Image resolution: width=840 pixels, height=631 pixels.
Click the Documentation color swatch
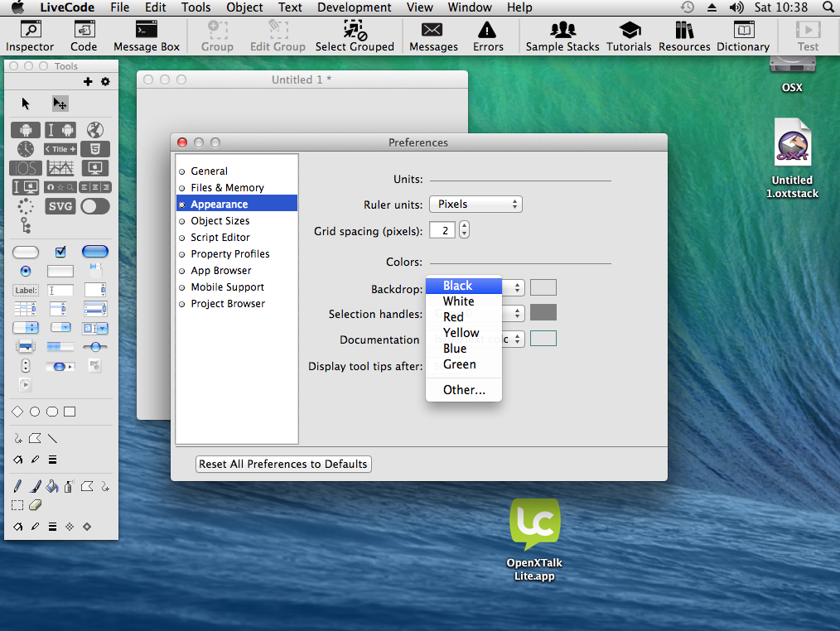coord(543,339)
